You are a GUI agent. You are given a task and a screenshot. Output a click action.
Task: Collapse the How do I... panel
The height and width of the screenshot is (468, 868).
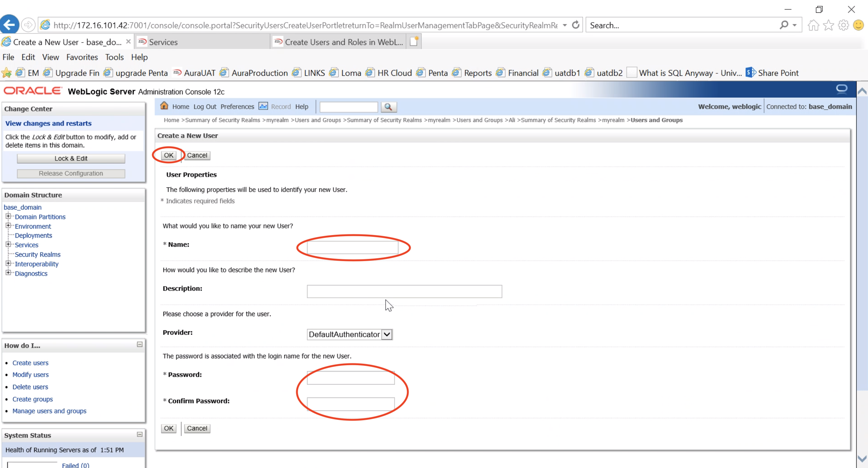coord(140,345)
